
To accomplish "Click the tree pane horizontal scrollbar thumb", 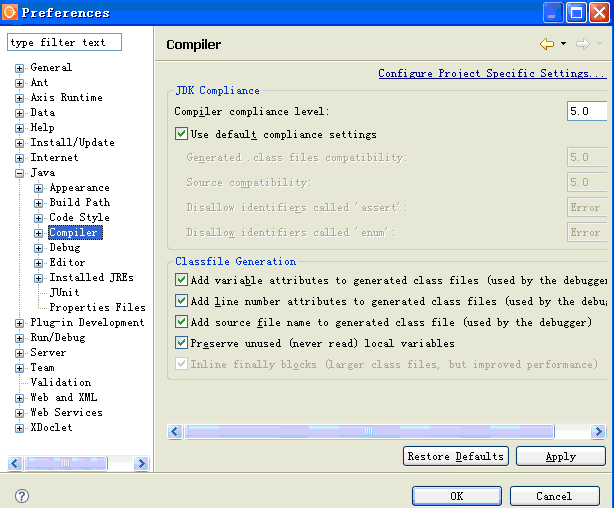I will [x=65, y=463].
